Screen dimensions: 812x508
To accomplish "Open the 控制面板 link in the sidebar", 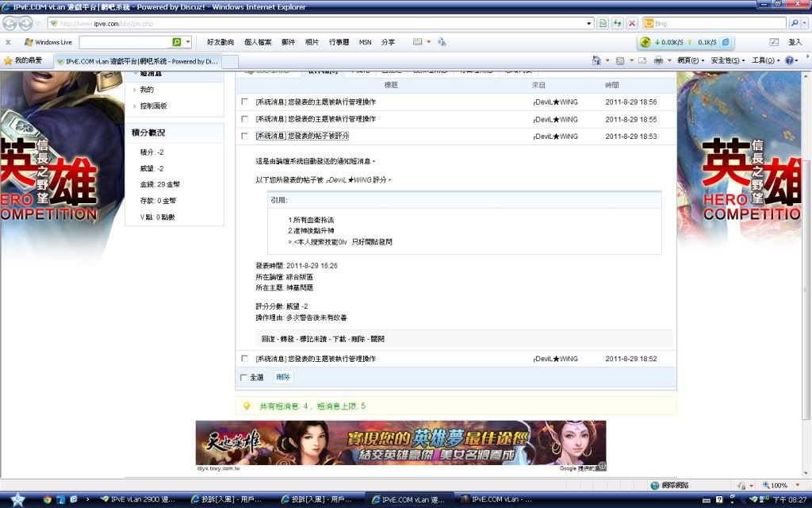I will (153, 106).
